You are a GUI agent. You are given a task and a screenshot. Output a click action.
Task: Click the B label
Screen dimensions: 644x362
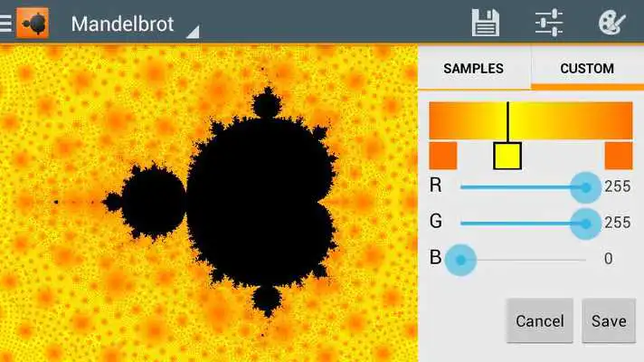[x=435, y=258]
